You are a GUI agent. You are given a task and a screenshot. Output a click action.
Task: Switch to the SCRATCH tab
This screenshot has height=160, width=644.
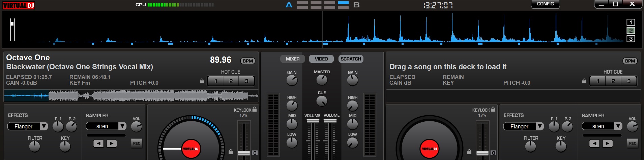click(351, 59)
